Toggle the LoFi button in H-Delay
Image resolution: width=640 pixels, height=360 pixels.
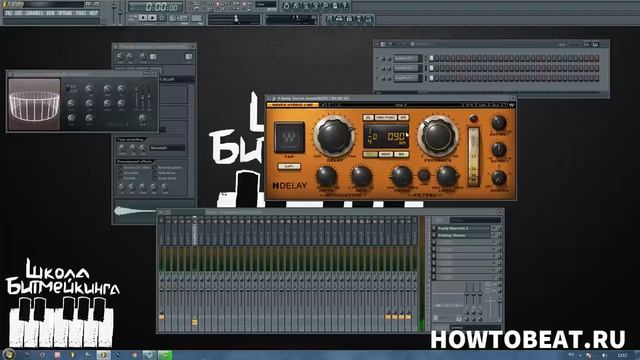289,167
